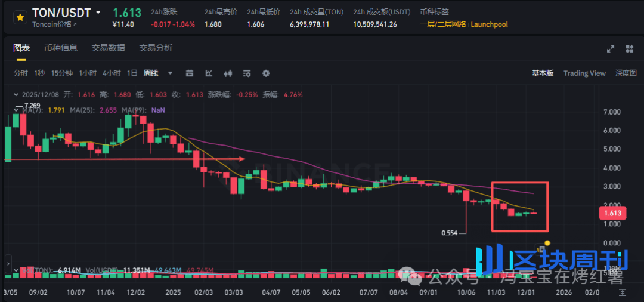Click the yellow alert dot near the chart bottom
Image resolution: width=644 pixels, height=302 pixels.
coord(547,243)
